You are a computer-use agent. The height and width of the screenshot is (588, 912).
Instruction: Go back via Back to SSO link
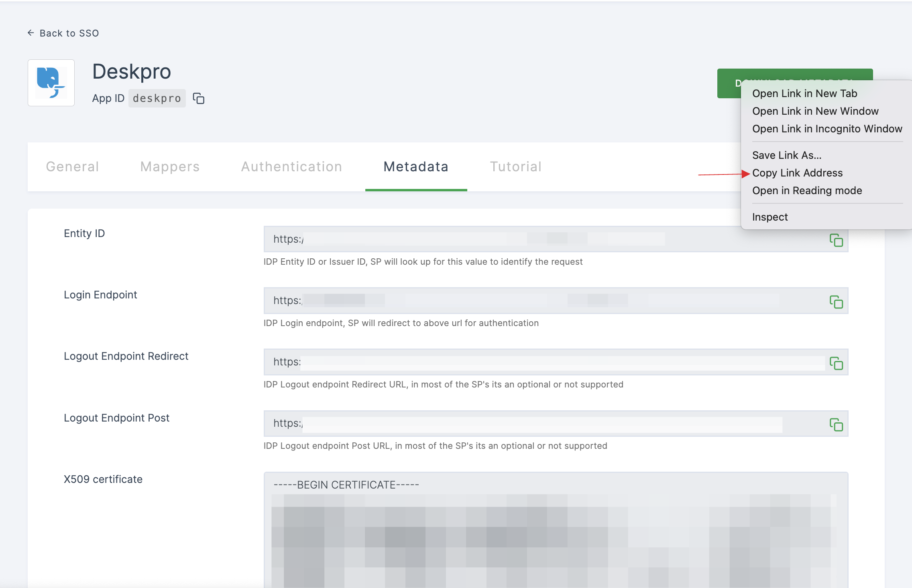[63, 33]
